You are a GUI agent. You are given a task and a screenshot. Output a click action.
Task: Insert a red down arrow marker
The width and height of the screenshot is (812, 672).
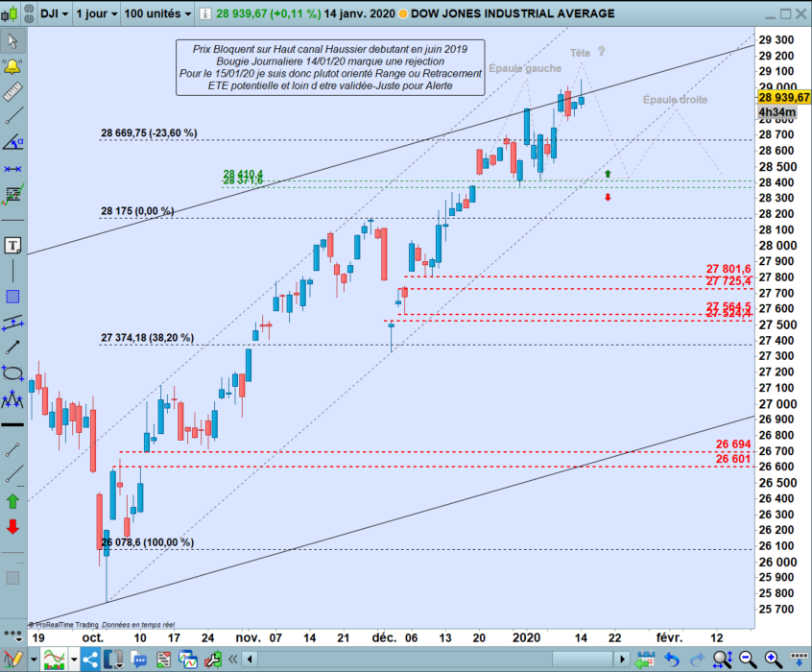click(x=12, y=526)
